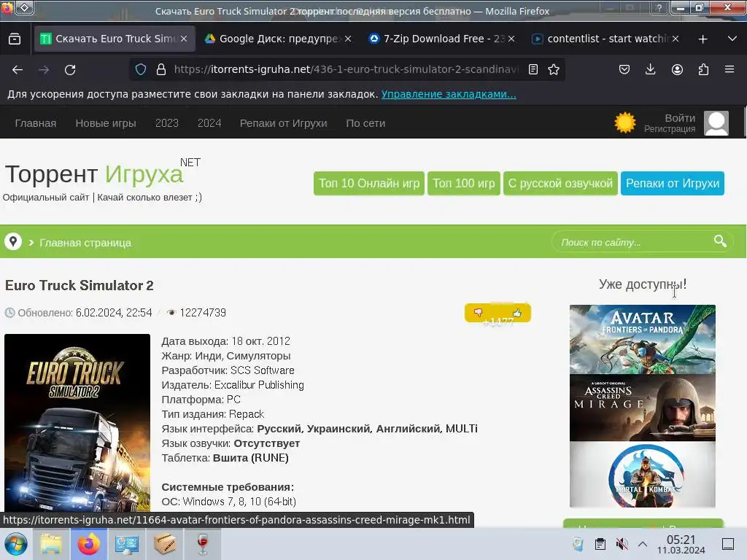Open Главная in site navigation

36,122
